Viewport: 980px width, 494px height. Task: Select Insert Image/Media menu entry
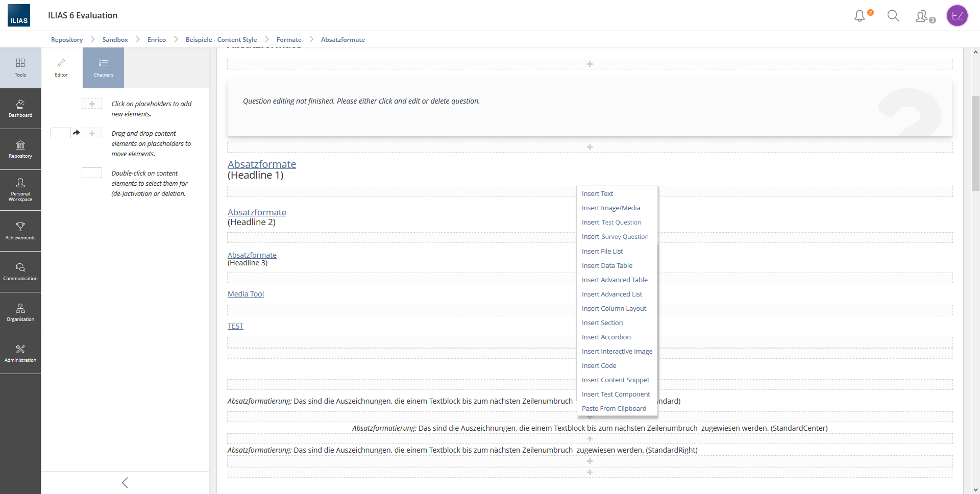point(610,208)
